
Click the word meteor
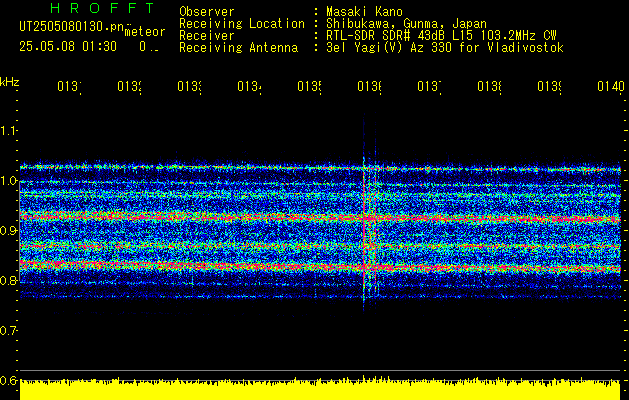(x=144, y=32)
